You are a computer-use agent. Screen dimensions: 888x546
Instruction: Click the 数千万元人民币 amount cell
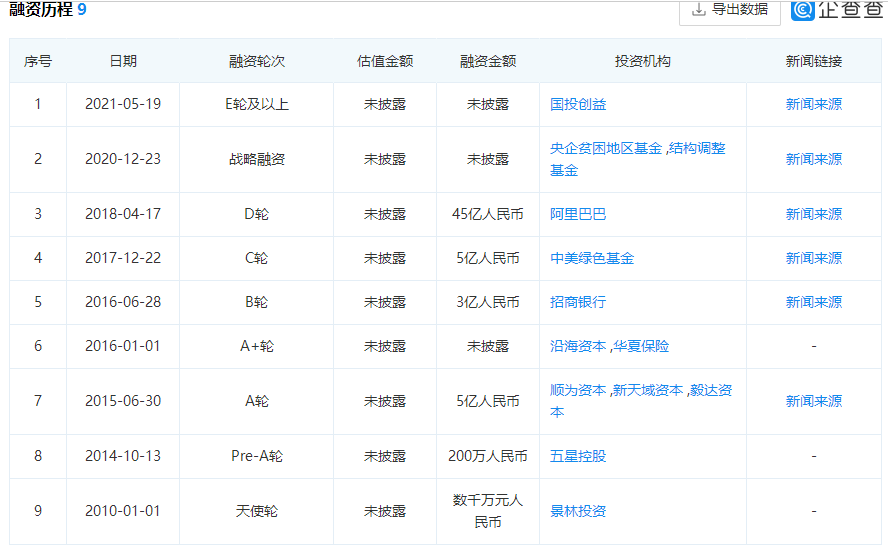pos(488,511)
